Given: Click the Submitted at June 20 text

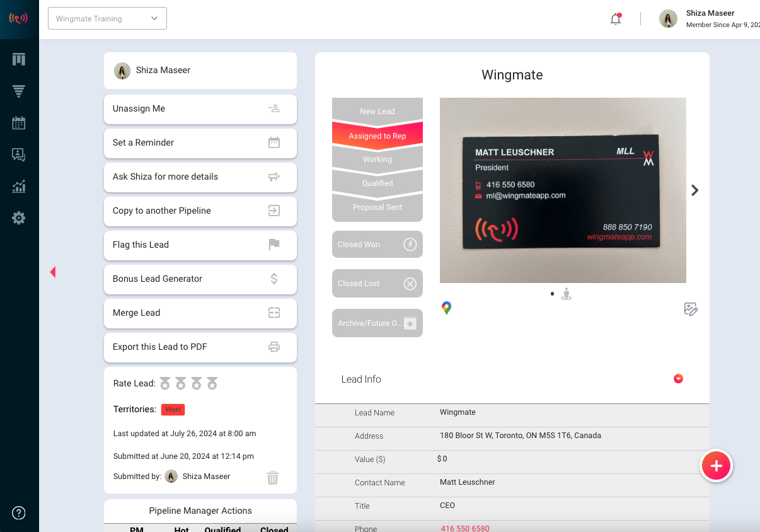Looking at the screenshot, I should click(x=183, y=456).
